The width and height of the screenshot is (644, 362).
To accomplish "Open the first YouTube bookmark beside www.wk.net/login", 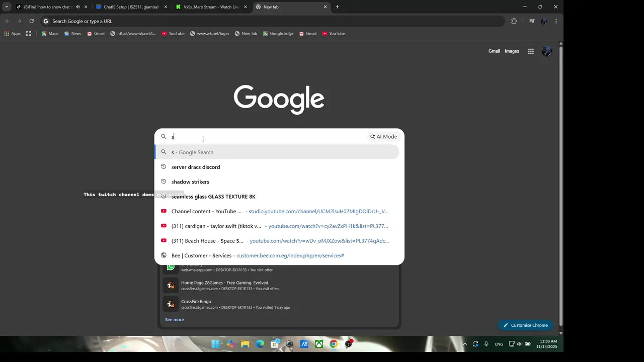I will click(x=173, y=34).
